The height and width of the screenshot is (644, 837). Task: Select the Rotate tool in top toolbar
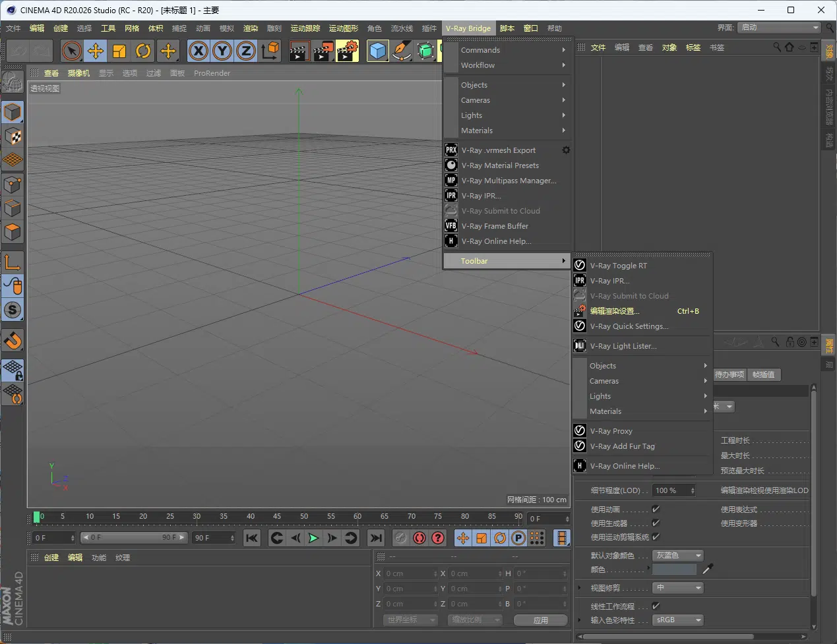coord(143,51)
